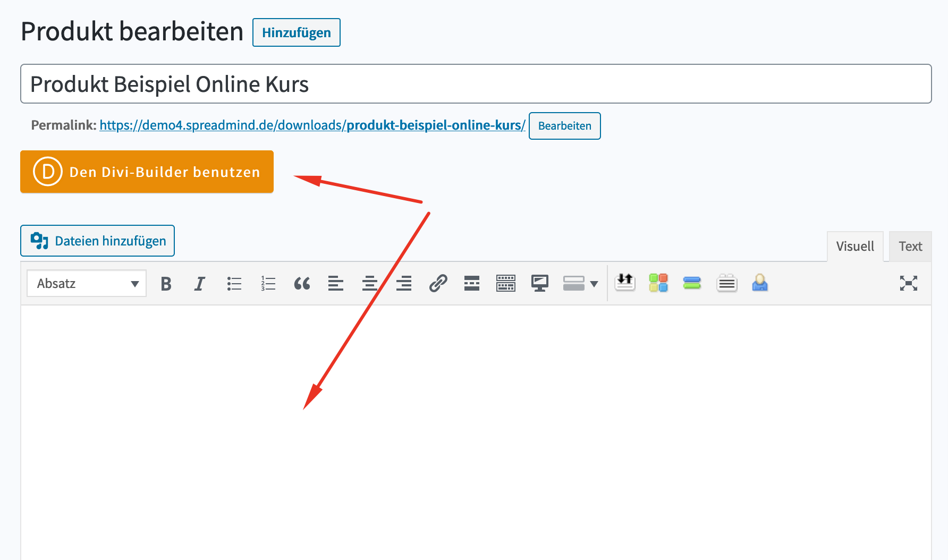Screen dimensions: 948x560
Task: Toggle bold formatting
Action: pyautogui.click(x=166, y=284)
